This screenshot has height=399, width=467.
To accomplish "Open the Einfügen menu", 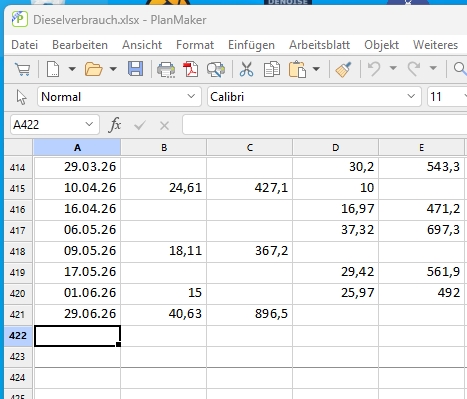I will (x=251, y=45).
